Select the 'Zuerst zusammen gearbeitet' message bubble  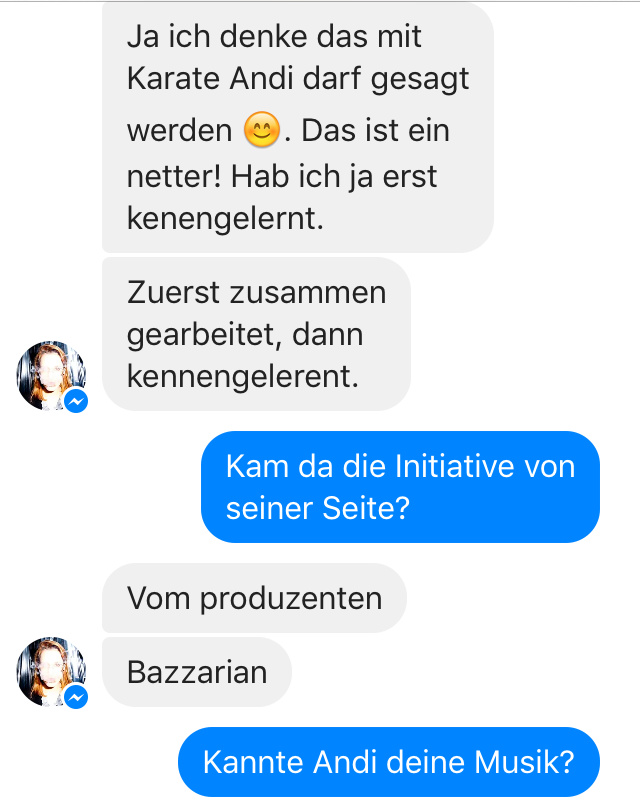[256, 334]
